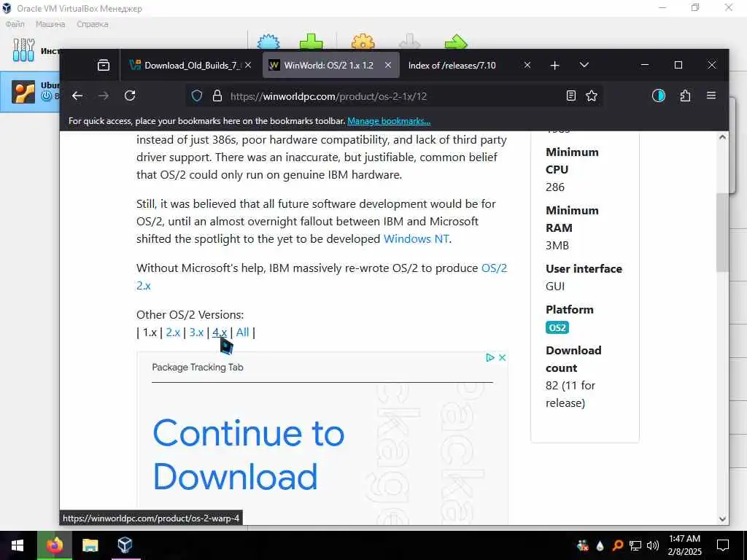The height and width of the screenshot is (560, 747).
Task: Open the Справка menu in VirtualBox
Action: [93, 24]
